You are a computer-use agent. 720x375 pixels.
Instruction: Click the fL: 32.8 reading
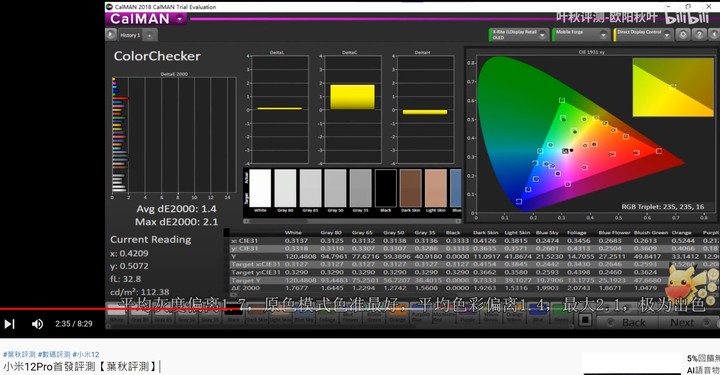(125, 279)
